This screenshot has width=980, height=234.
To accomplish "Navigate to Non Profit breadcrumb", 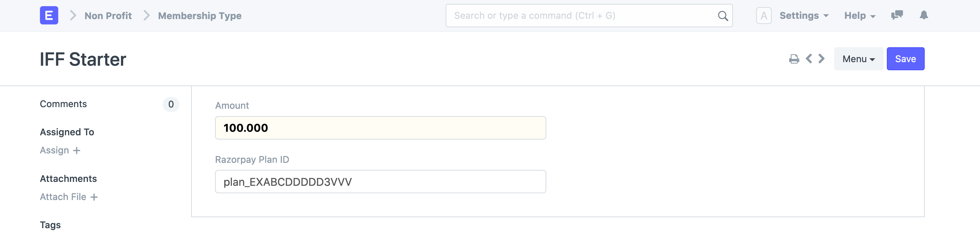I will (108, 16).
